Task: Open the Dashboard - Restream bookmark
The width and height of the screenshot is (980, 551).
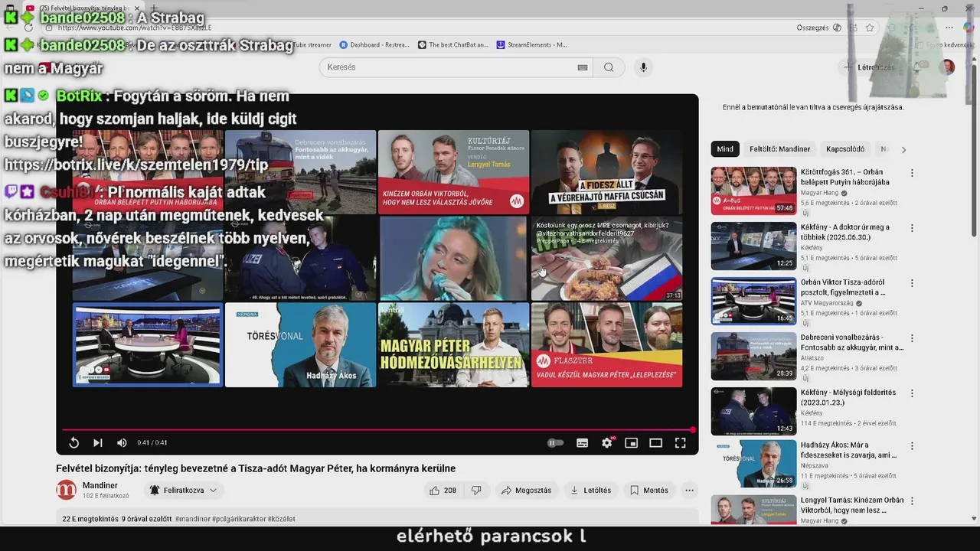Action: pyautogui.click(x=374, y=45)
